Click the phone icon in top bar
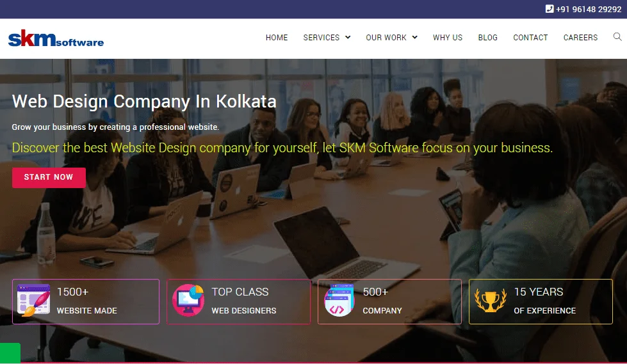This screenshot has height=364, width=627. (550, 9)
